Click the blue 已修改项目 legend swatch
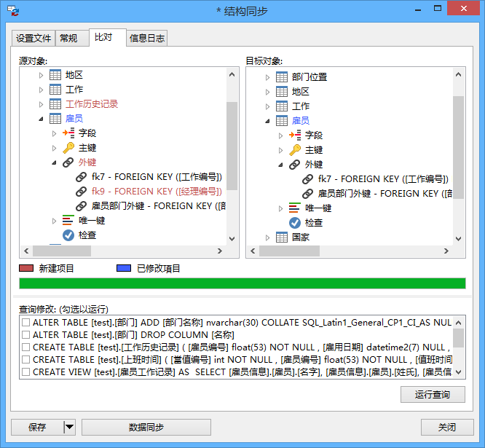485x448 pixels. point(124,268)
